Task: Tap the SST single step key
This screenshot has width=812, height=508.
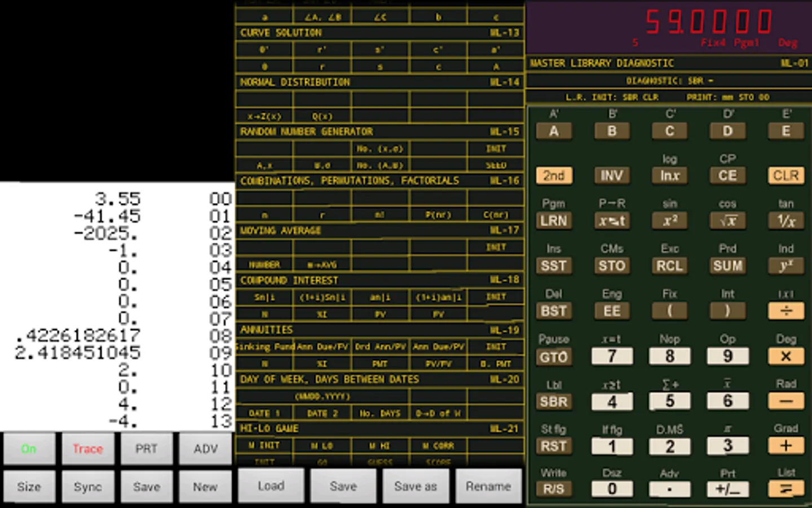Action: pos(554,266)
